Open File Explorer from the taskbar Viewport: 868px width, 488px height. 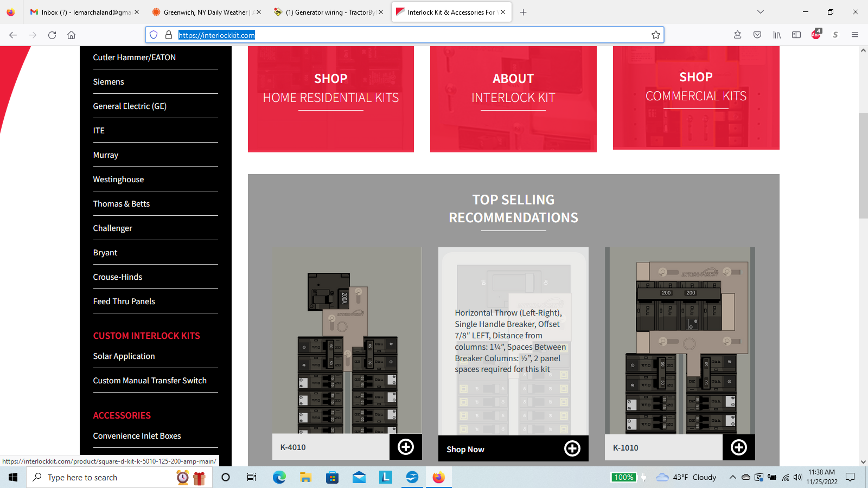click(x=305, y=477)
